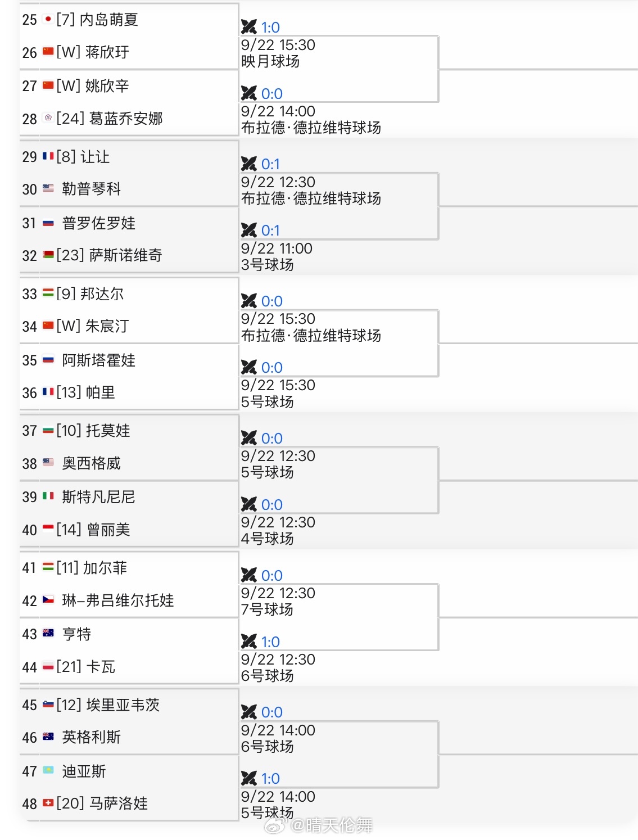
Task: Click the Hungary flag beside 邦达尔
Action: (x=48, y=293)
